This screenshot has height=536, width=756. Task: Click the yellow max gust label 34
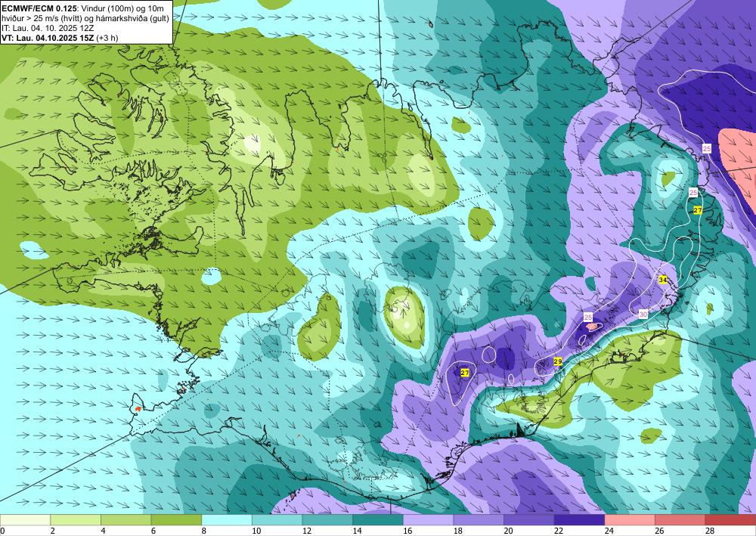tap(663, 280)
